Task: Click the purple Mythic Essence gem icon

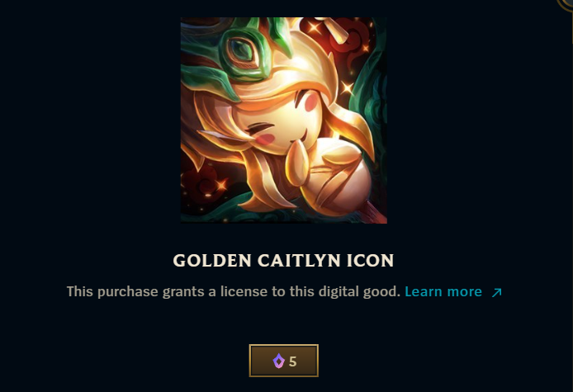Action: point(278,361)
